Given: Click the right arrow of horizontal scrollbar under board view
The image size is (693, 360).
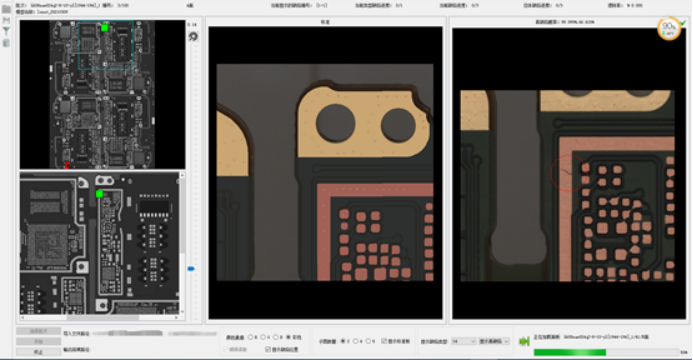Looking at the screenshot, I should coord(177,317).
